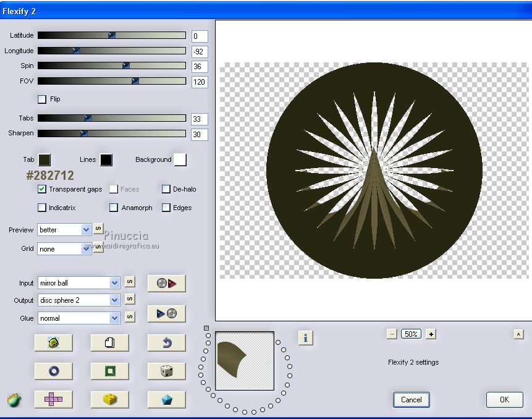
Task: Click the Cancel button
Action: [x=412, y=400]
